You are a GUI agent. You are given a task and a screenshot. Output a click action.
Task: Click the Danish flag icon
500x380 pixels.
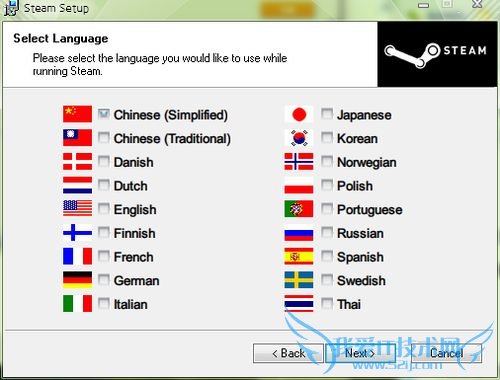pyautogui.click(x=77, y=162)
